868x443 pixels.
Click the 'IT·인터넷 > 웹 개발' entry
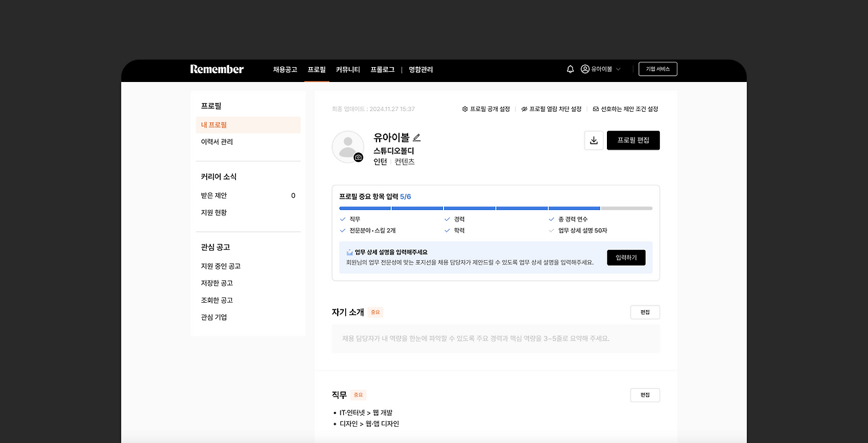[366, 413]
